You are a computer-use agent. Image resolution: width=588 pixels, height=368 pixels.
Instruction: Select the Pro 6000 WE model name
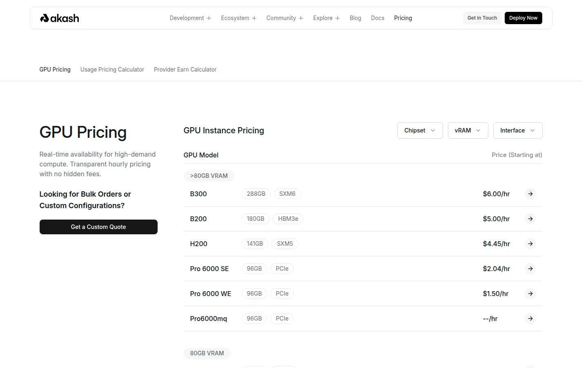click(210, 294)
